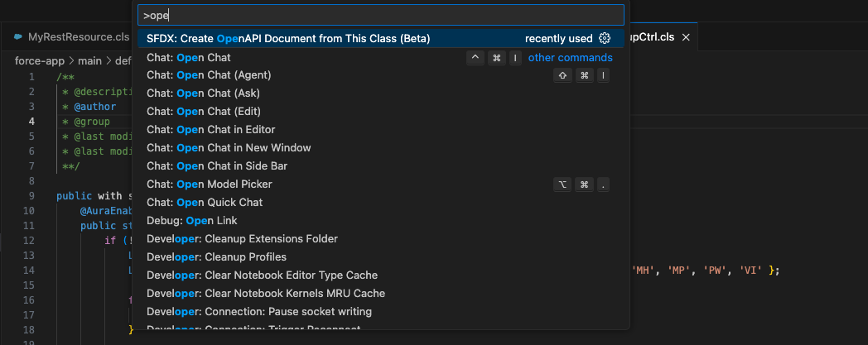Image resolution: width=868 pixels, height=345 pixels.
Task: Run Chat: Open Model Picker
Action: click(381, 184)
